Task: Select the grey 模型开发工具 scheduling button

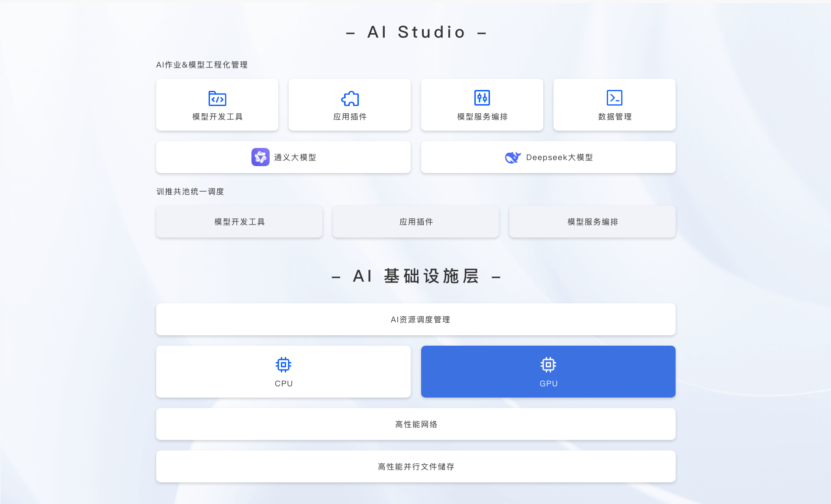Action: 239,222
